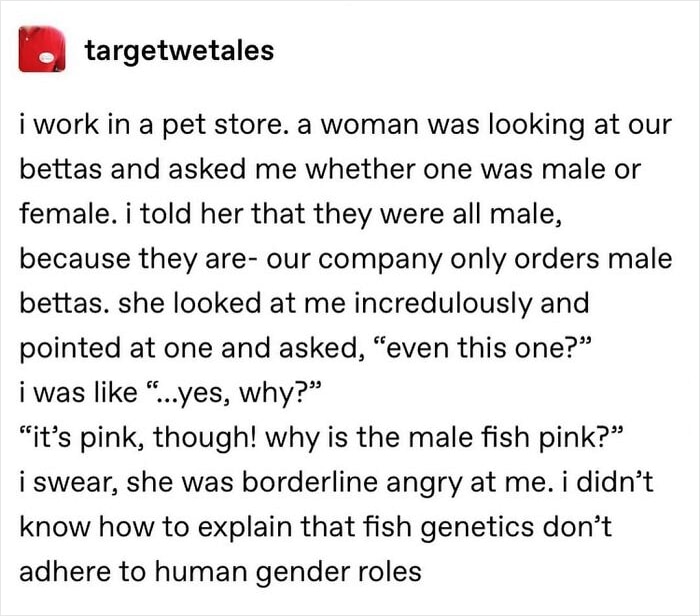Click the word "company" in the fourth line
The width and height of the screenshot is (700, 616).
click(x=380, y=260)
